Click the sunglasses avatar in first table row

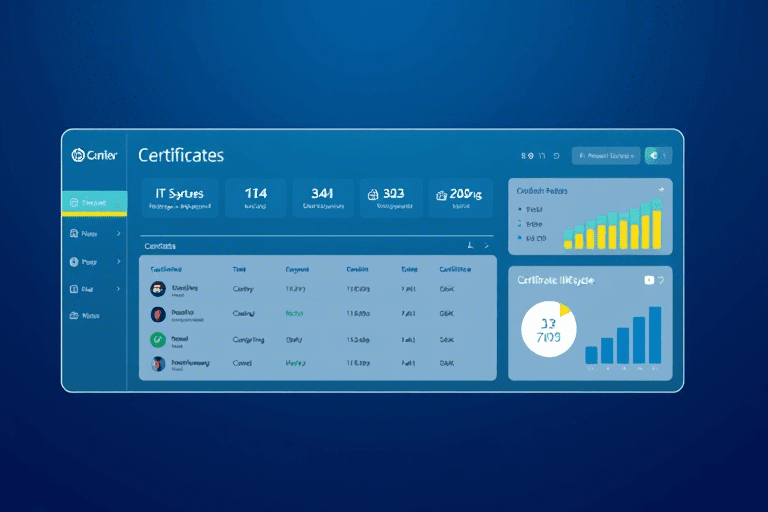coord(158,289)
